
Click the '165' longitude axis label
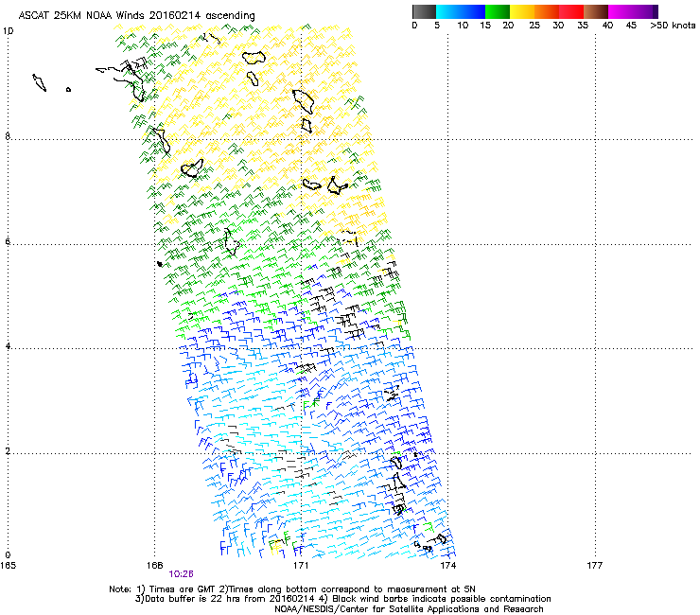click(8, 566)
